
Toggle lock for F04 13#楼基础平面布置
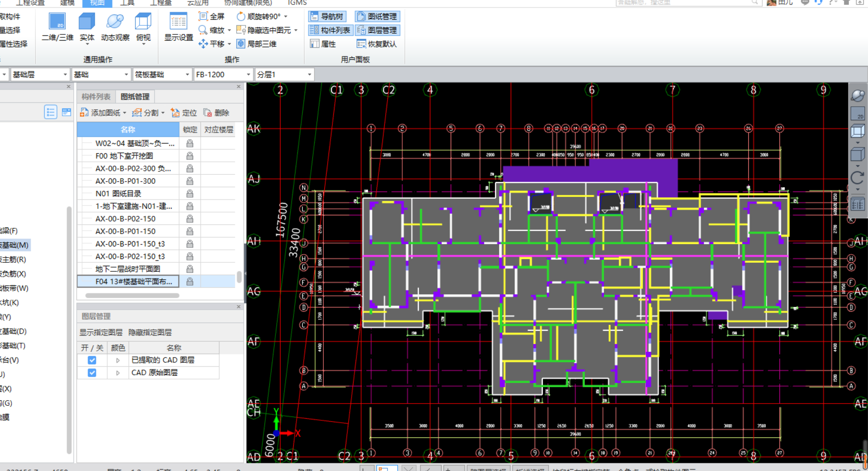(x=190, y=281)
